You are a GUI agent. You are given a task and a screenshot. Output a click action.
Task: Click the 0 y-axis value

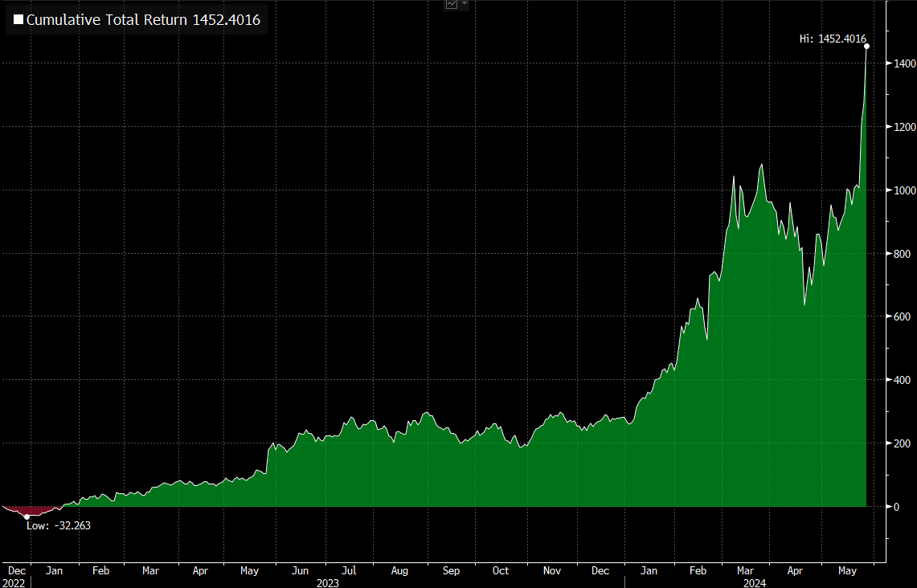point(897,507)
